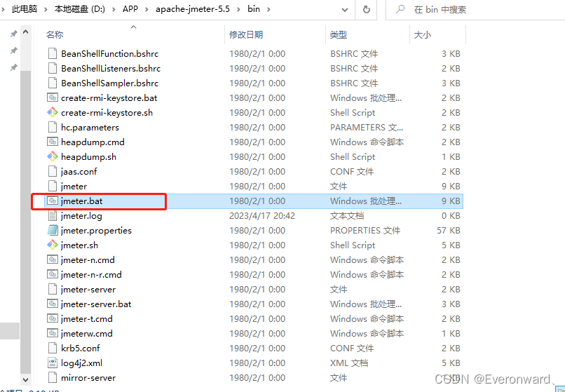Expand the chevron after 本地磁盘 (D:) breadcrumb
The width and height of the screenshot is (565, 392).
[x=114, y=9]
